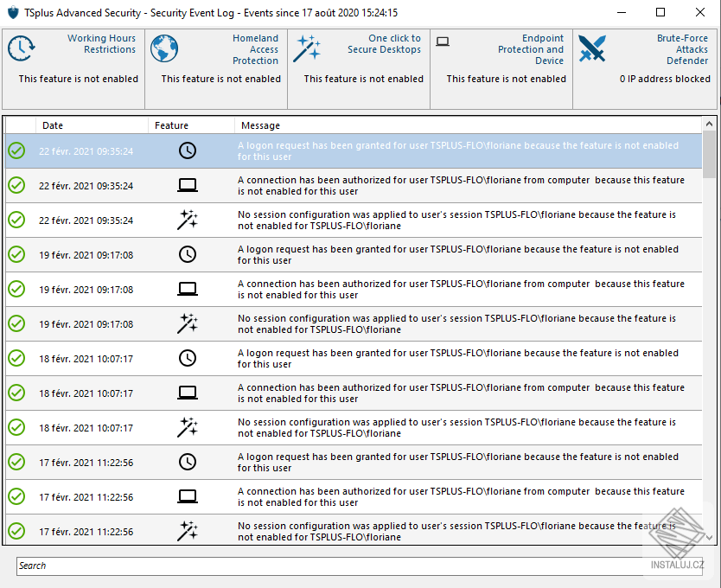Click clock feature icon in 18 févr. 10:07:17 row
The width and height of the screenshot is (721, 588).
coord(188,358)
